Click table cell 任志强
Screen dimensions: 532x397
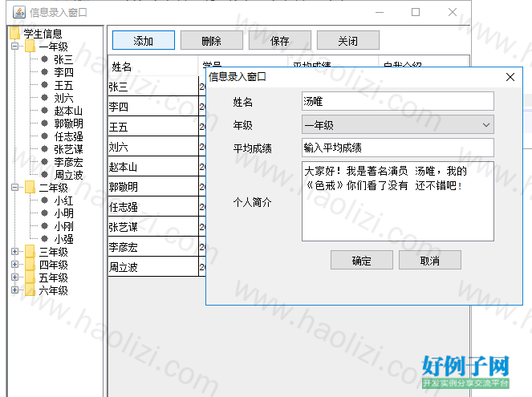click(x=153, y=206)
